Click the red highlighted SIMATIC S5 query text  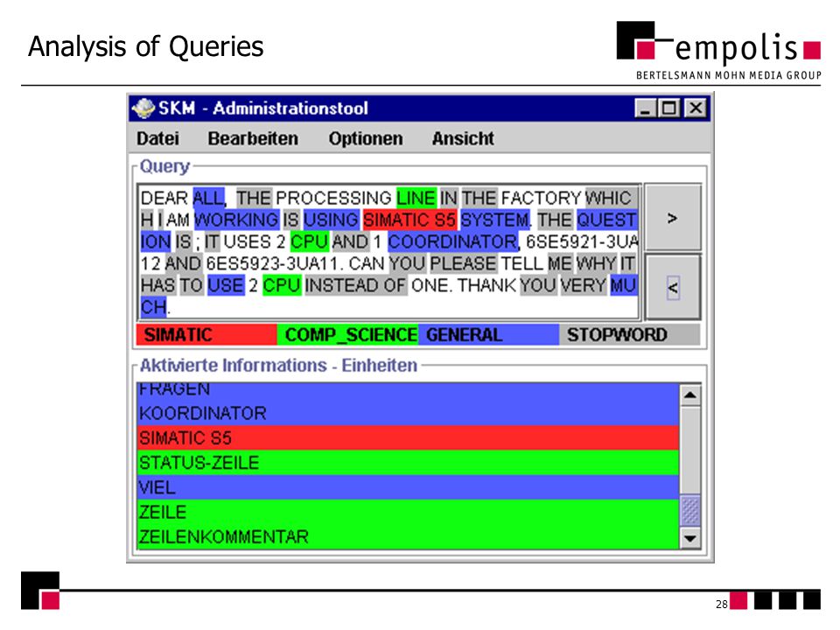[x=409, y=220]
